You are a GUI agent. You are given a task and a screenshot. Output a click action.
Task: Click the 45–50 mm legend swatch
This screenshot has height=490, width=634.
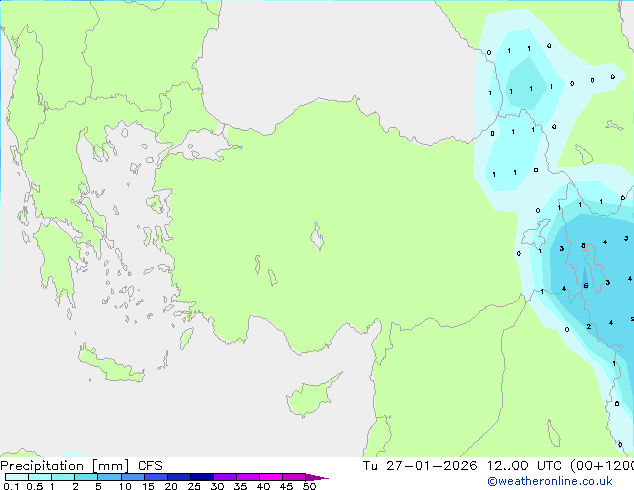(x=294, y=477)
